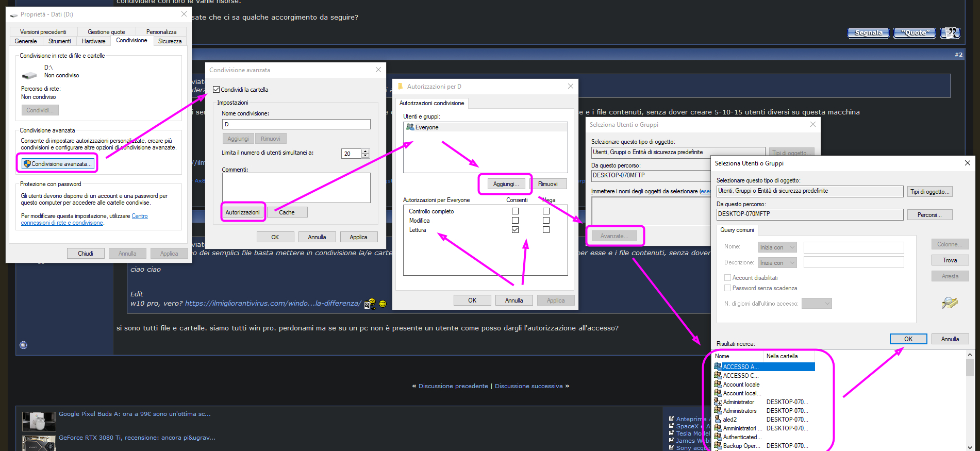
Task: Click the Cache button
Action: [x=287, y=212]
